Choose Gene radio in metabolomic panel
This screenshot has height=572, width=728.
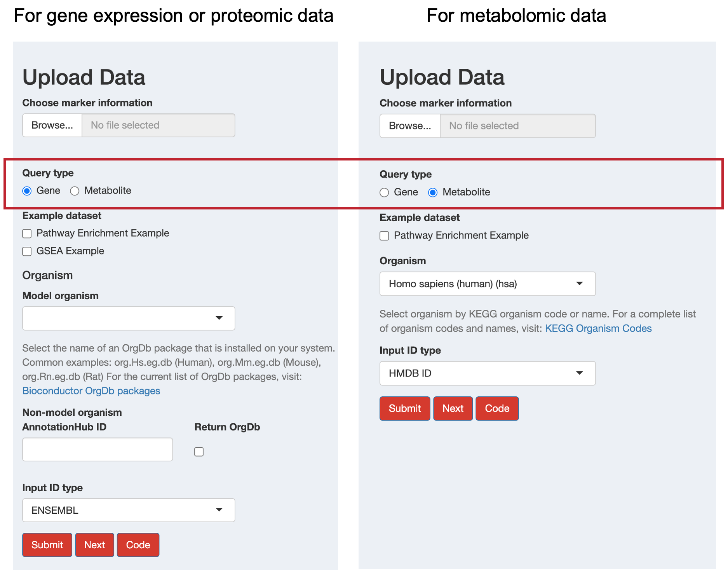click(384, 192)
